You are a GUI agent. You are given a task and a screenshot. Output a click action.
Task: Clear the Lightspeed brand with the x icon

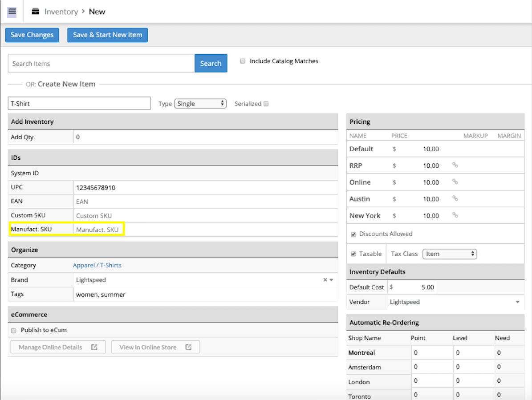point(325,280)
